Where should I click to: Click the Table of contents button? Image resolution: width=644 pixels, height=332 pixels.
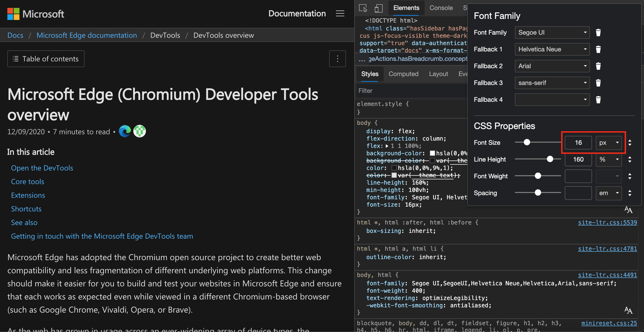click(x=46, y=58)
